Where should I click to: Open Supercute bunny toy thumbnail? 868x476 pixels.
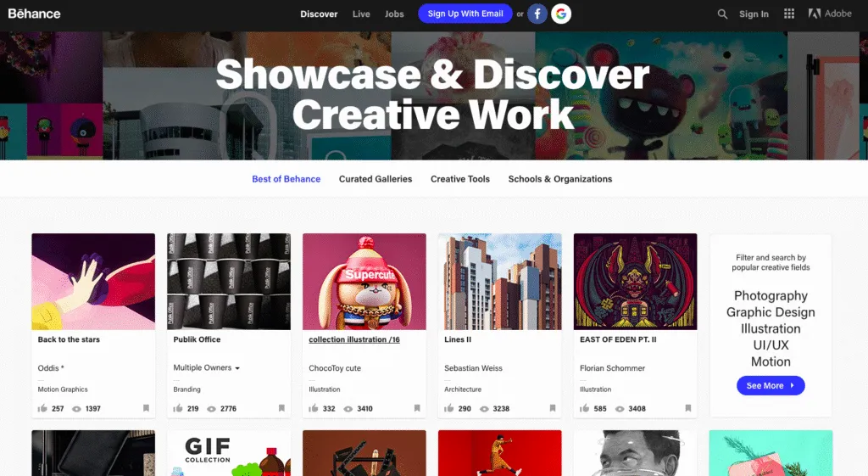point(364,282)
